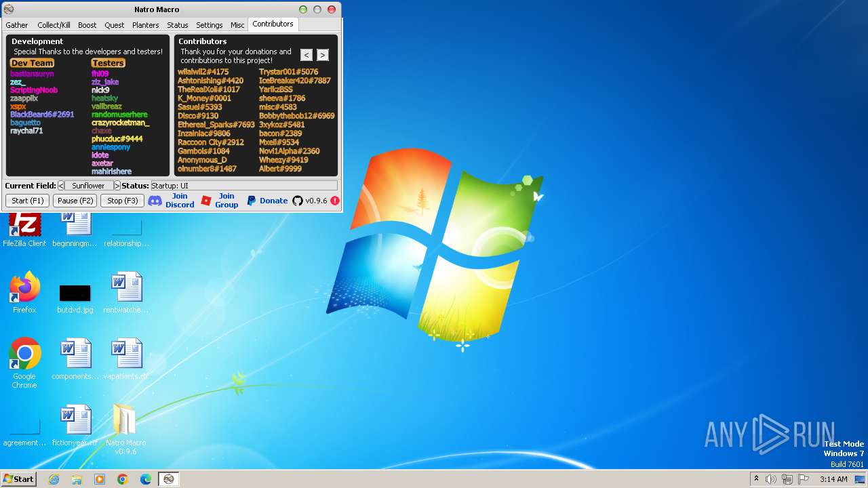Open Action Center flag icon
The width and height of the screenshot is (868, 488).
click(x=802, y=479)
